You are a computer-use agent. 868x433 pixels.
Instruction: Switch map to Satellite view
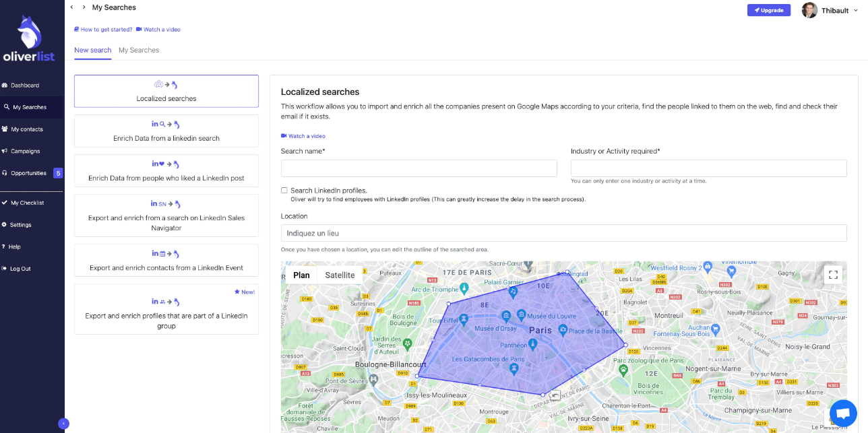coord(340,275)
